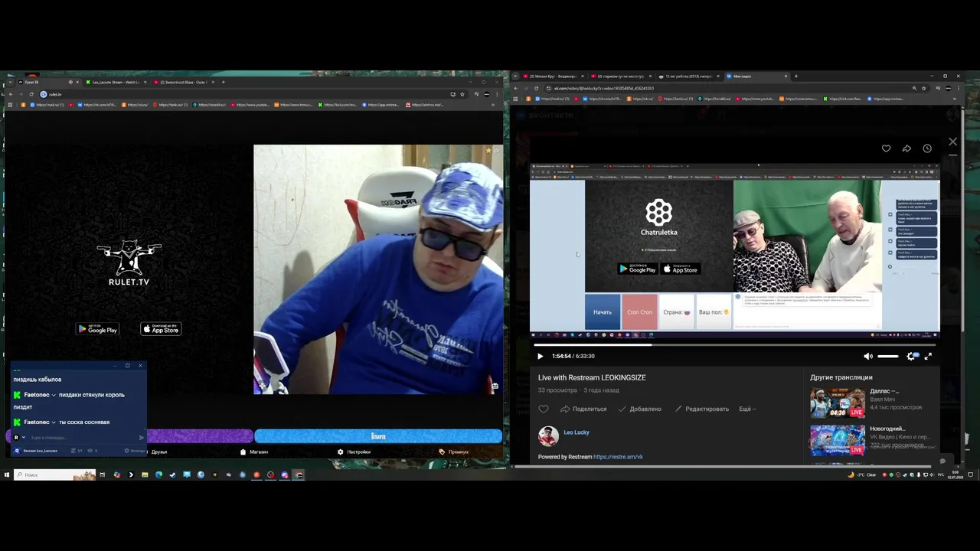
Task: Open Task View on taskbar
Action: click(x=103, y=475)
